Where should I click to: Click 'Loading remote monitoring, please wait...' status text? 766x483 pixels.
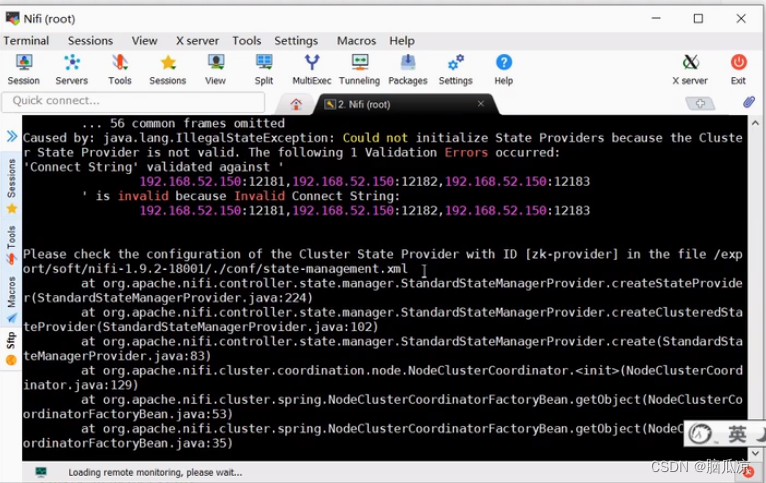coord(155,472)
